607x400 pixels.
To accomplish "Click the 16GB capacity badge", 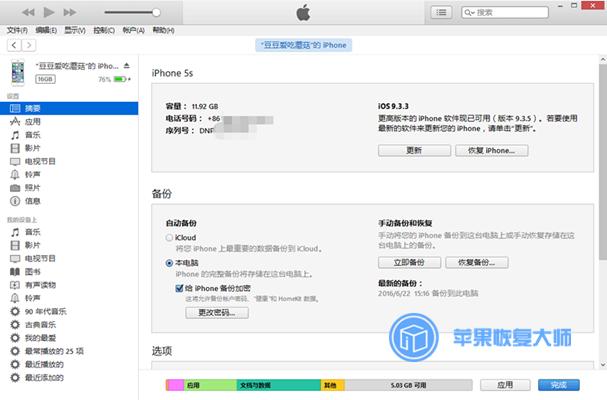I will (x=45, y=79).
